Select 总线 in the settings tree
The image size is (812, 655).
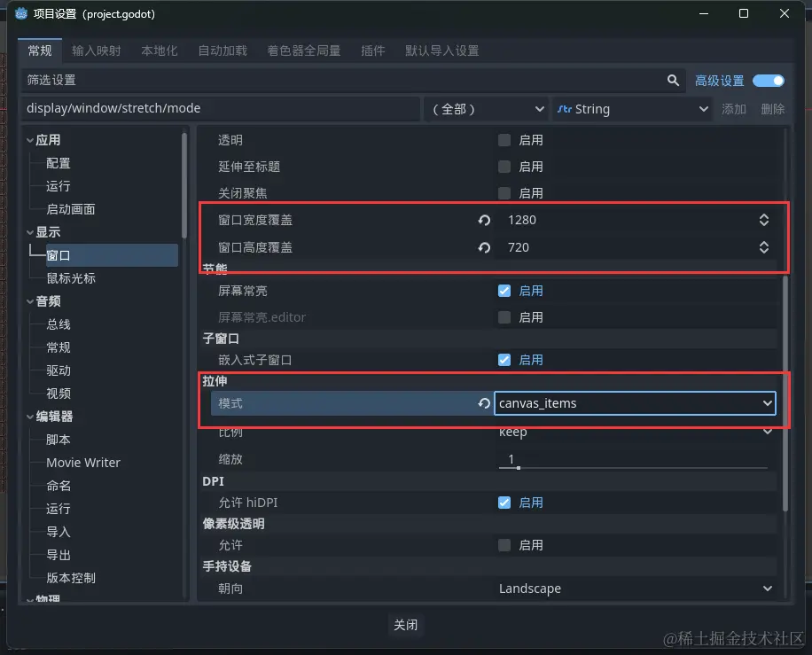58,324
